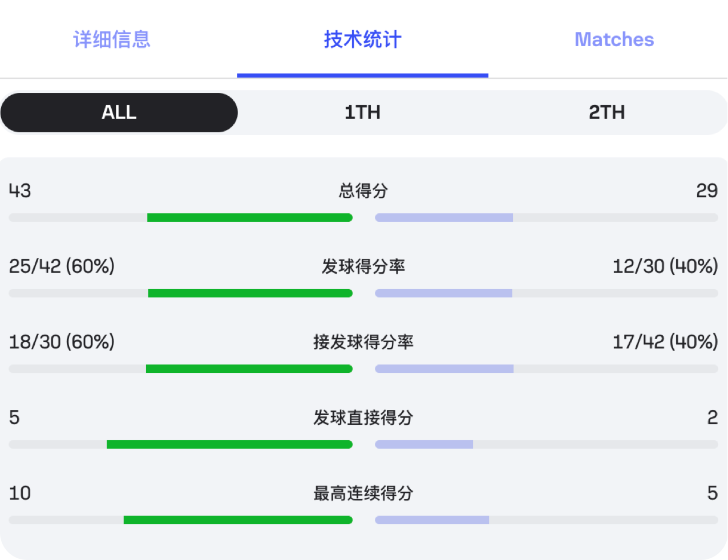
Task: Click the green 发球得分率 bar
Action: coord(250,293)
